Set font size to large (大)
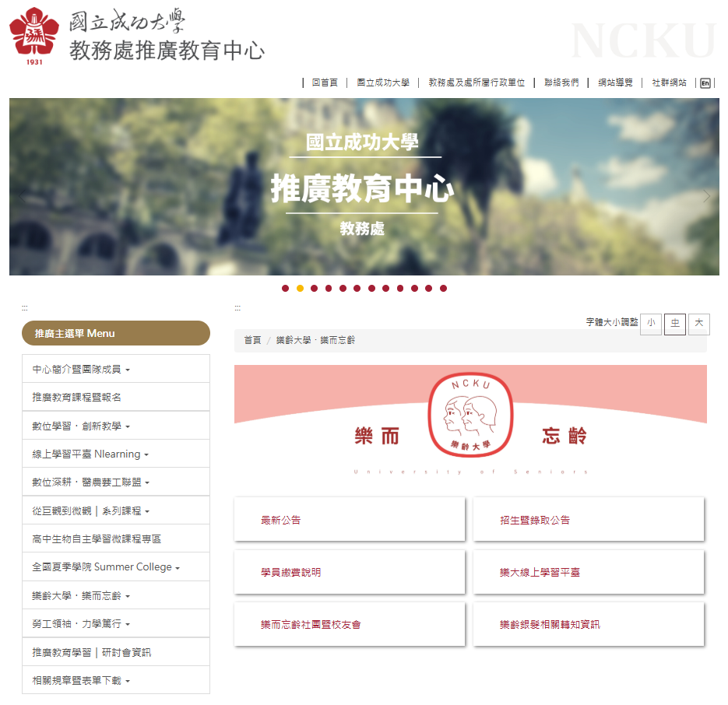The height and width of the screenshot is (705, 728). (x=698, y=324)
